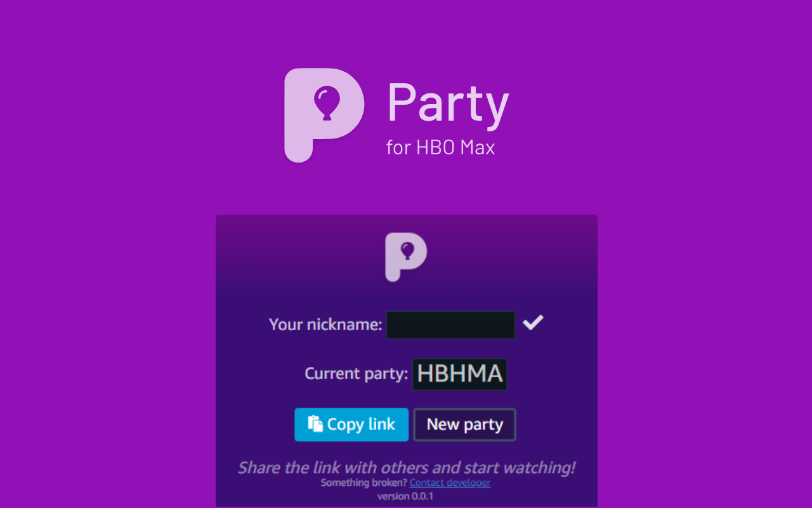The width and height of the screenshot is (812, 508).
Task: Click the Party title text
Action: point(447,104)
